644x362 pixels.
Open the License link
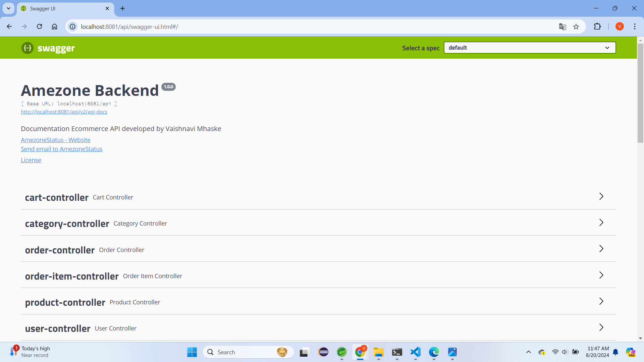pyautogui.click(x=31, y=160)
